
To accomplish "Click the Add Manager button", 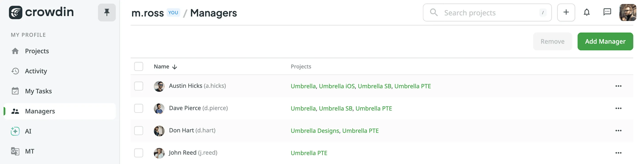I will (605, 41).
